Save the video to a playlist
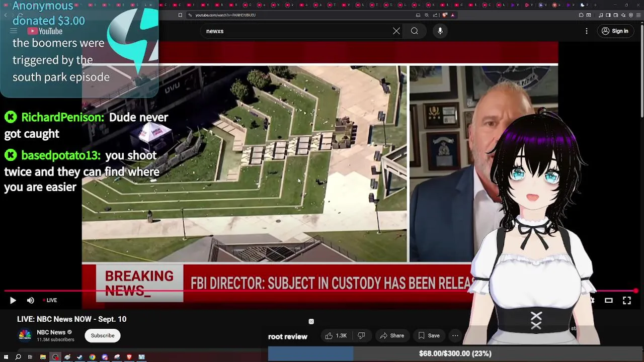Screen dimensions: 644x362 tap(429, 335)
